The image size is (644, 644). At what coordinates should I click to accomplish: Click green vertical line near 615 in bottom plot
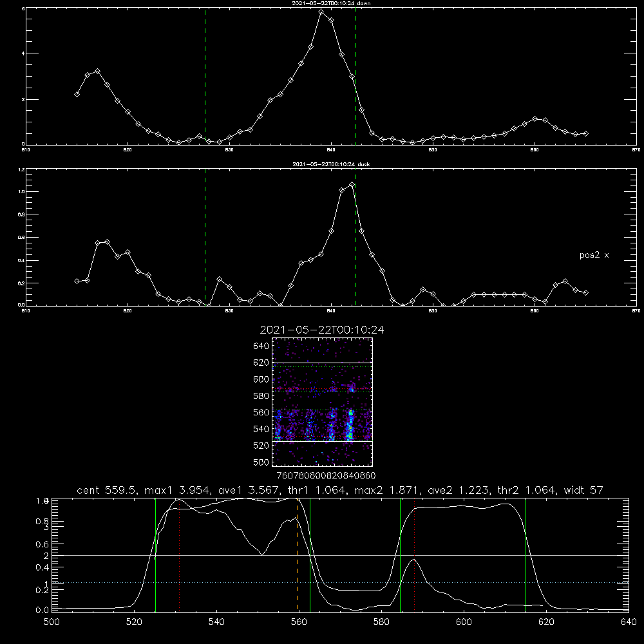526,555
